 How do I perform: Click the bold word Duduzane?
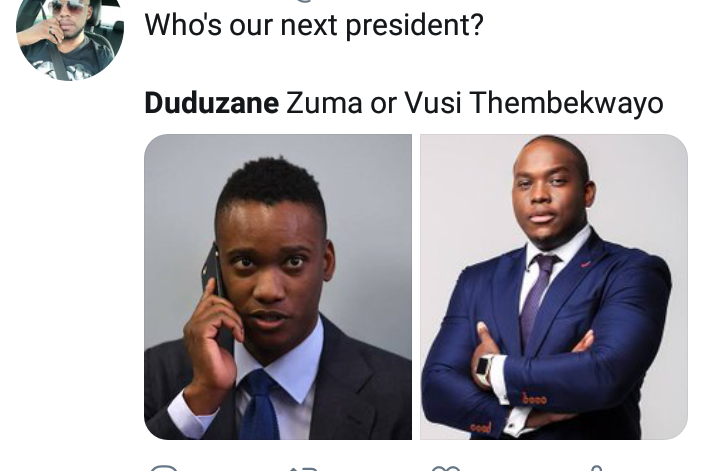pos(211,103)
